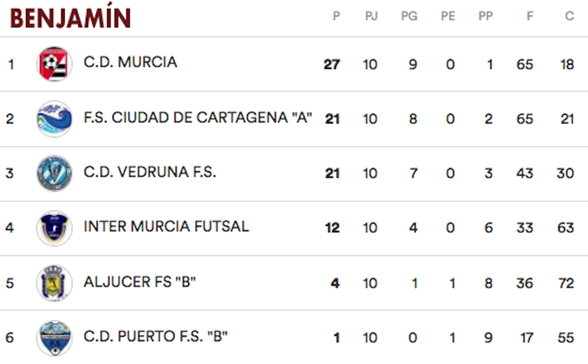
Task: Select the Inter Murcia Futsal shield logo
Action: click(x=54, y=228)
